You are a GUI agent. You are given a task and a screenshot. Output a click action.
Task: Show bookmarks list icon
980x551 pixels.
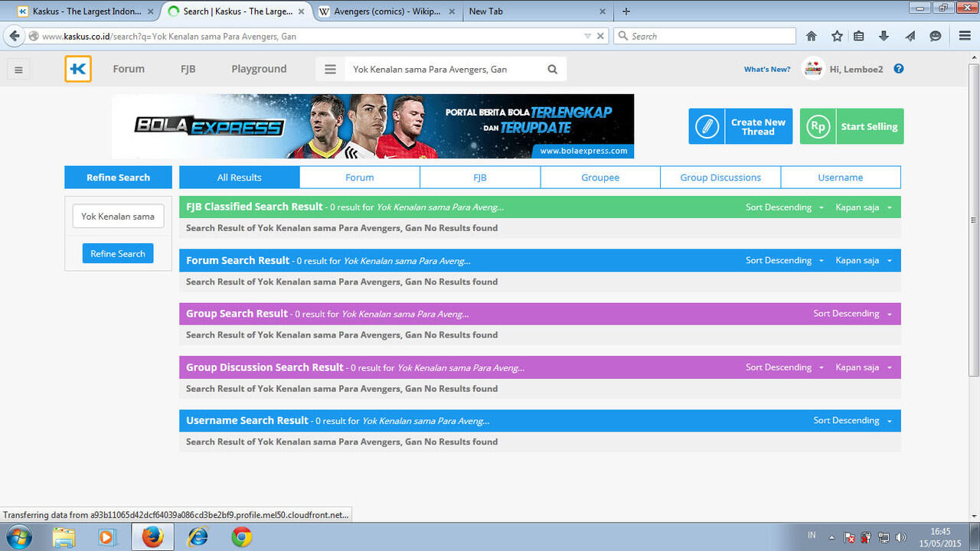(x=859, y=36)
